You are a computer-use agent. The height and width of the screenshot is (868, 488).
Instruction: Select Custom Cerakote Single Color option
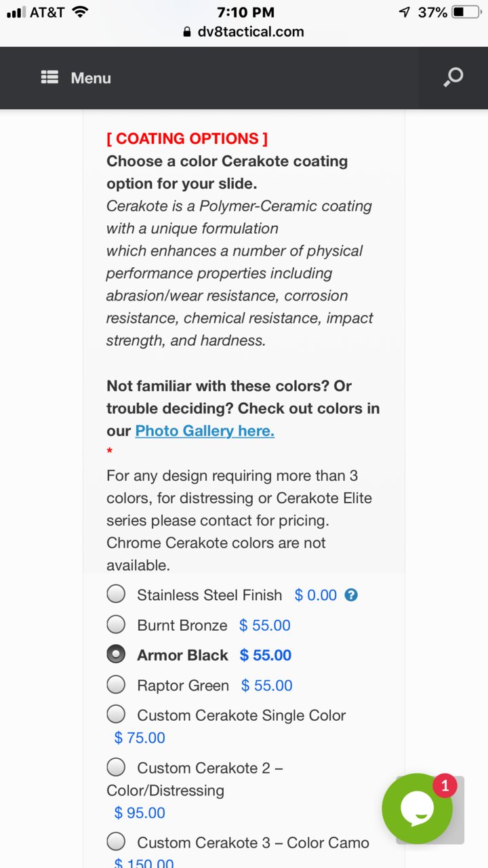coord(116,714)
